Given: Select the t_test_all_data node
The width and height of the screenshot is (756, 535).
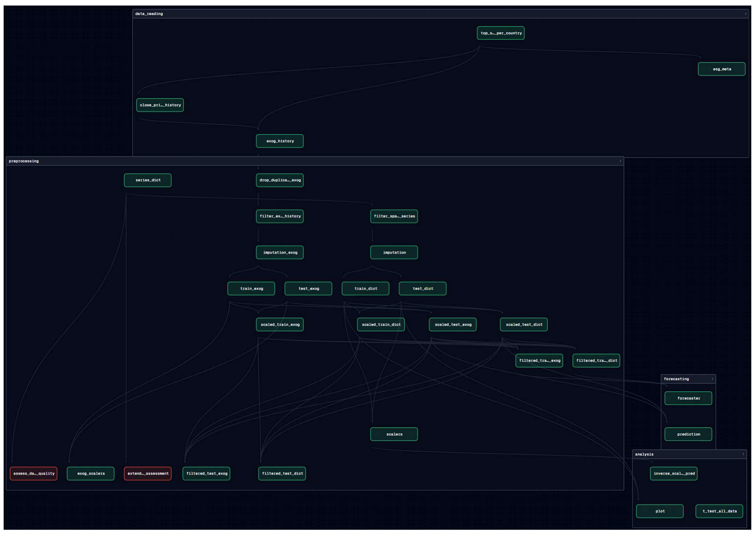Looking at the screenshot, I should (x=719, y=511).
